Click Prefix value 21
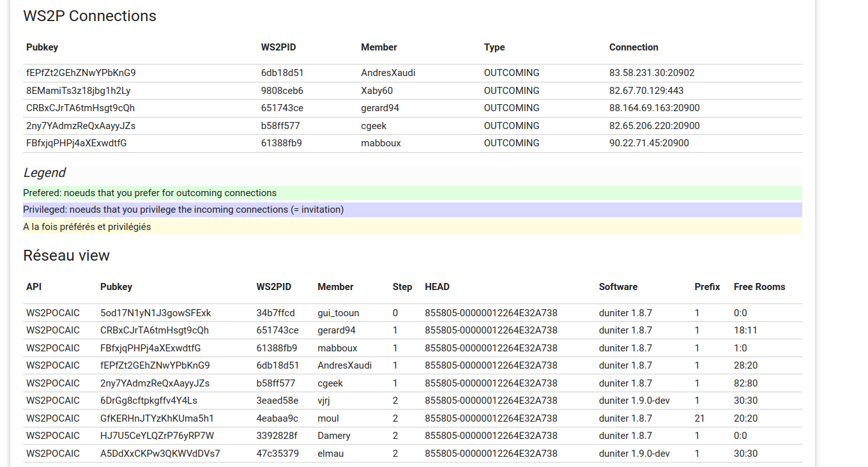The height and width of the screenshot is (467, 868). [699, 418]
